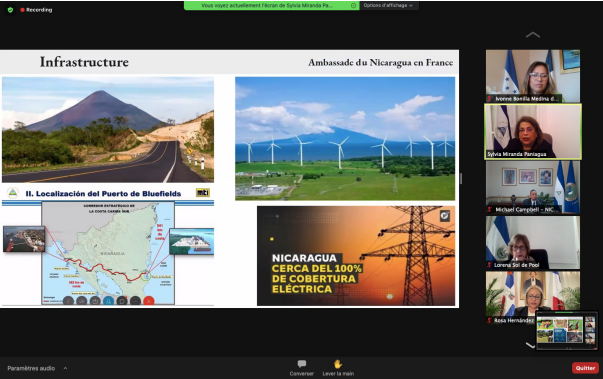Image resolution: width=603 pixels, height=379 pixels.
Task: Click the info icon in the green sharing banner
Action: (353, 5)
